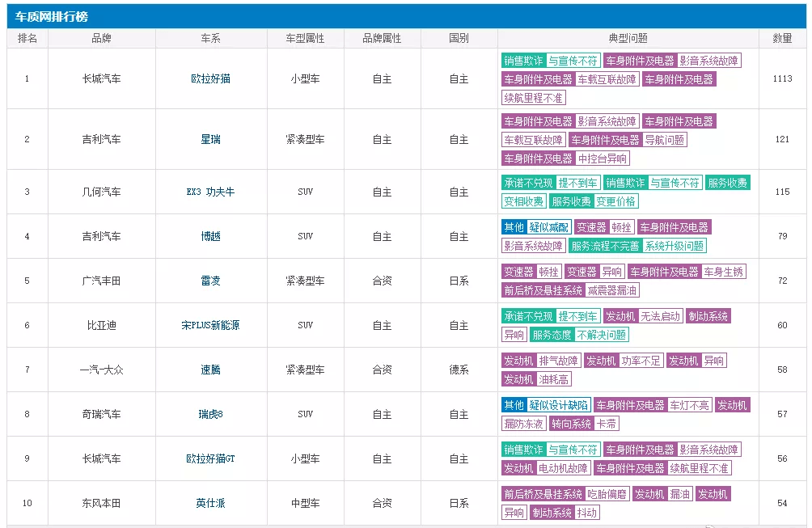Select the complaint count 54
This screenshot has width=812, height=528.
[x=783, y=503]
